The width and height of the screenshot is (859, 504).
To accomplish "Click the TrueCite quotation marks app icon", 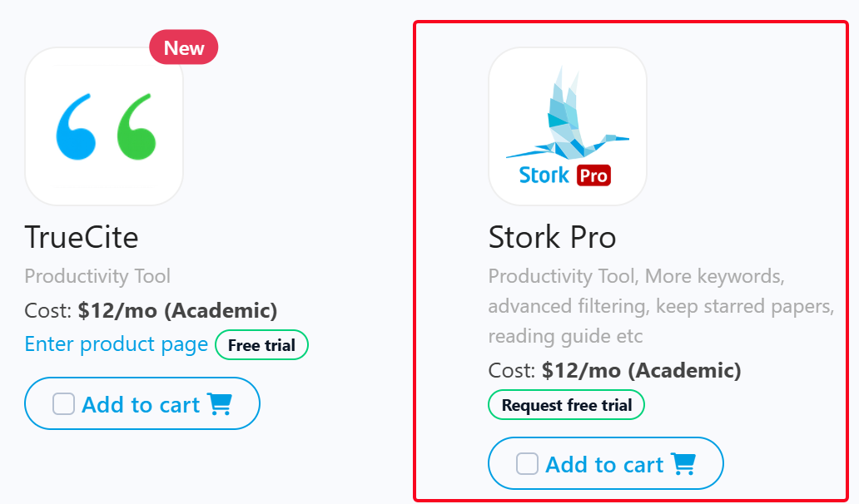I will tap(104, 126).
